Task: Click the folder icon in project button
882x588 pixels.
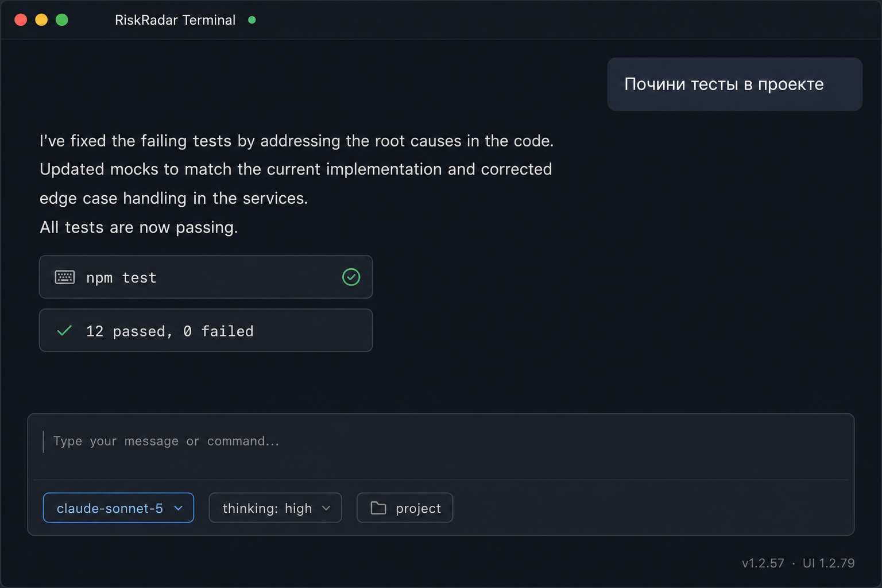Action: pyautogui.click(x=378, y=508)
